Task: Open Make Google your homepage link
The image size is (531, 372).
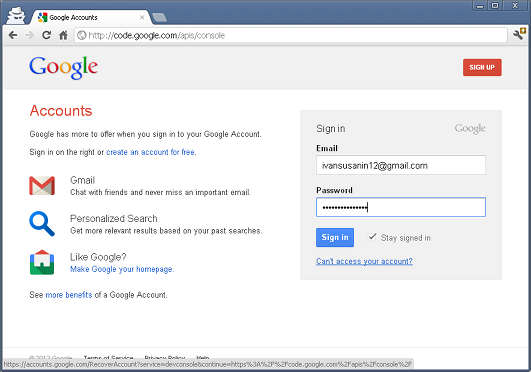Action: [x=122, y=269]
